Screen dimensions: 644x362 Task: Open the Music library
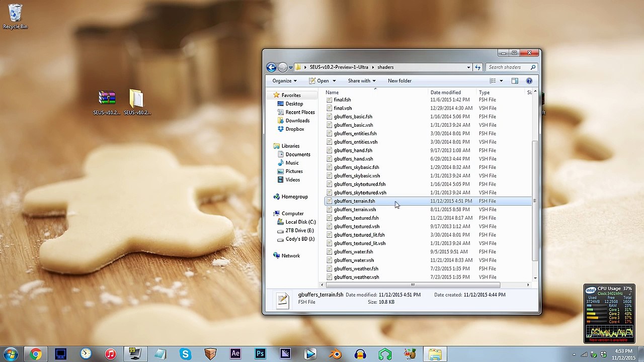292,163
